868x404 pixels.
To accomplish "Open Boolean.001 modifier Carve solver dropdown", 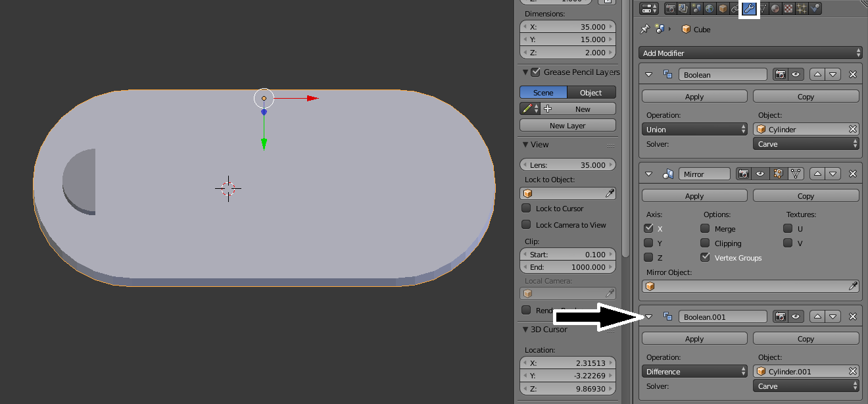I will (806, 386).
